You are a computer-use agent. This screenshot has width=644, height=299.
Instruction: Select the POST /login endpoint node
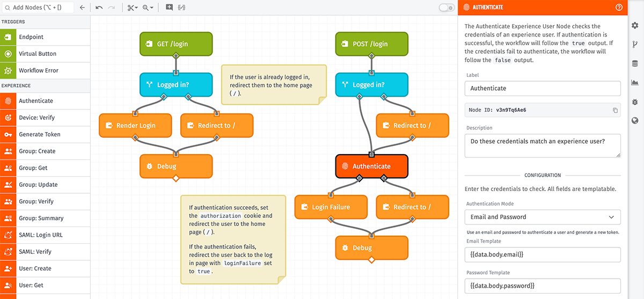[372, 44]
